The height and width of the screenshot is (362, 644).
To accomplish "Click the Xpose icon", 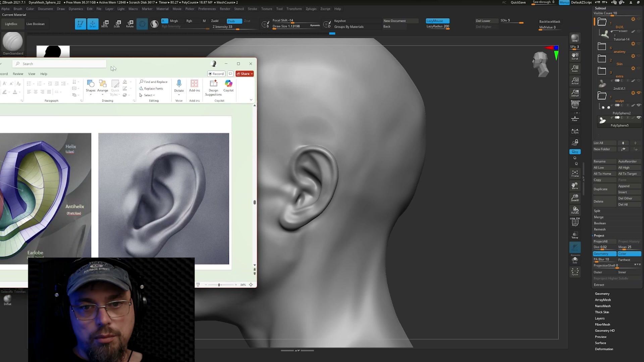I will 575,272.
